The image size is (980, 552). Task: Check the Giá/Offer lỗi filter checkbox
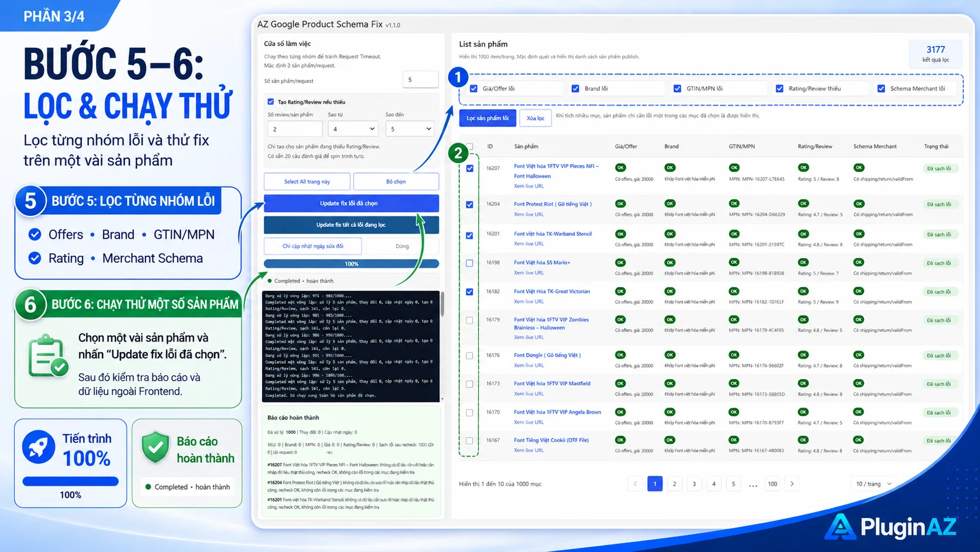[474, 89]
